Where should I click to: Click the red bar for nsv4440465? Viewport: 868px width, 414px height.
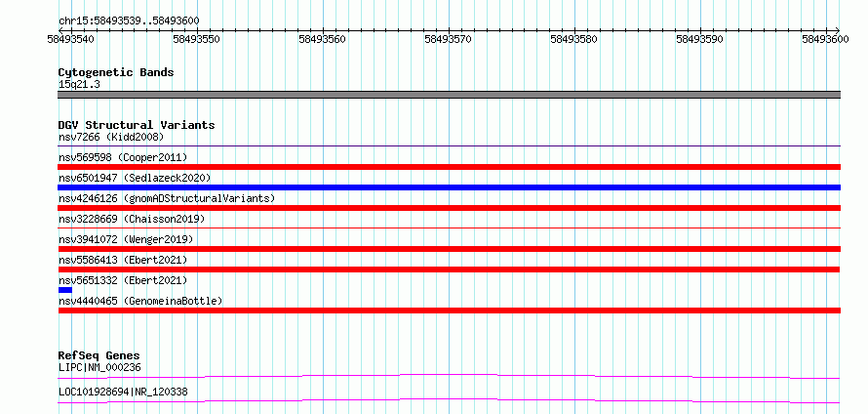[x=449, y=310]
